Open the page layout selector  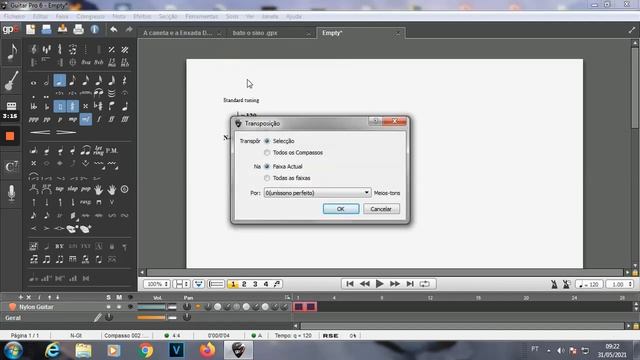coord(181,284)
